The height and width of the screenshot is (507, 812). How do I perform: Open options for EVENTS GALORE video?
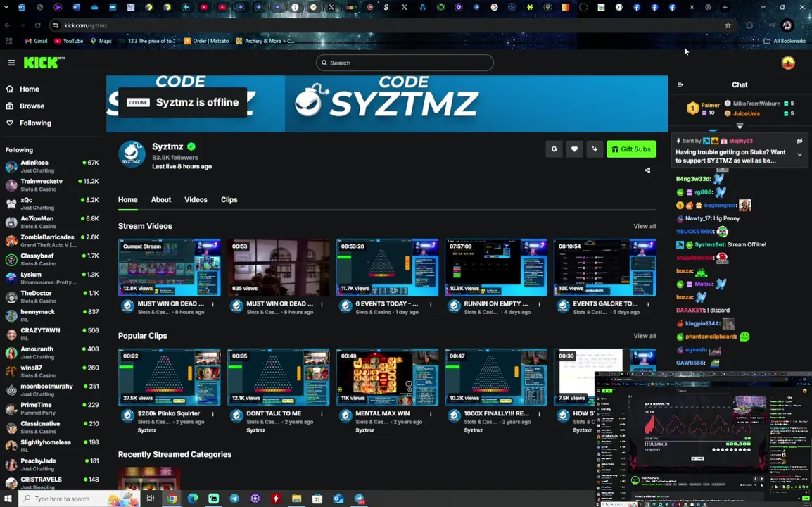[648, 304]
